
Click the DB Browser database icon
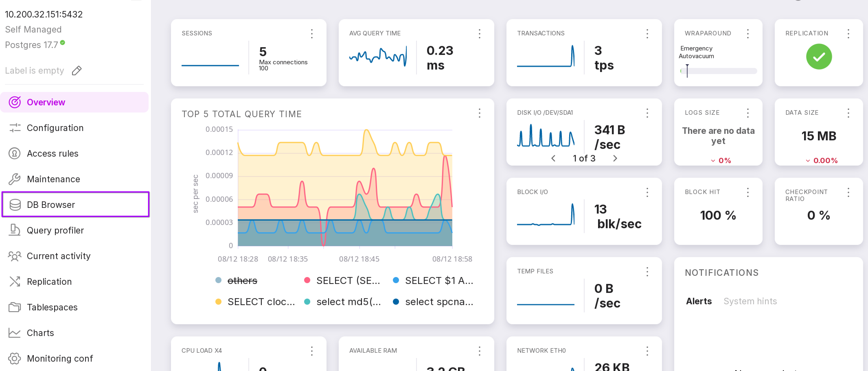coord(15,204)
